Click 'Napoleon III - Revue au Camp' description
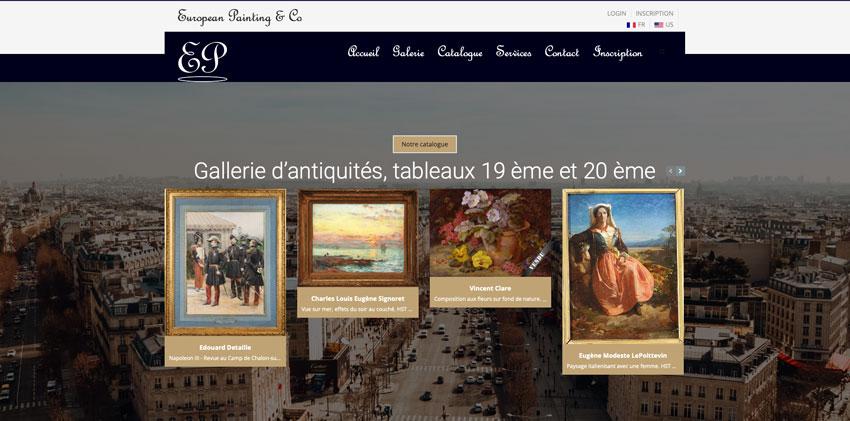Image resolution: width=850 pixels, height=421 pixels. (226, 358)
